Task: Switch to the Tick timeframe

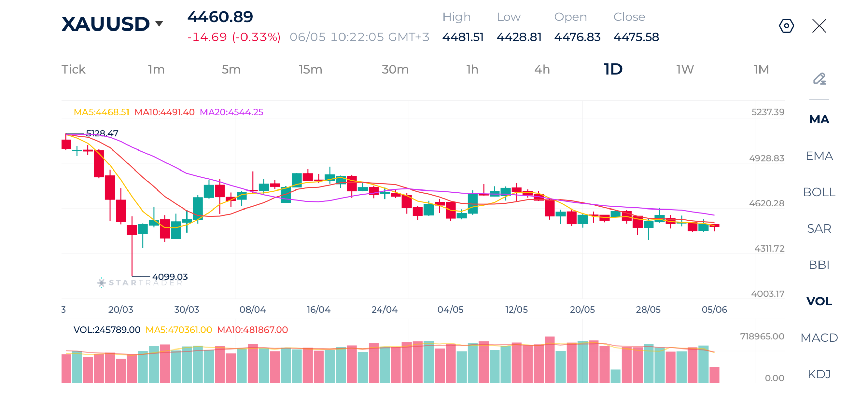Action: coord(73,69)
